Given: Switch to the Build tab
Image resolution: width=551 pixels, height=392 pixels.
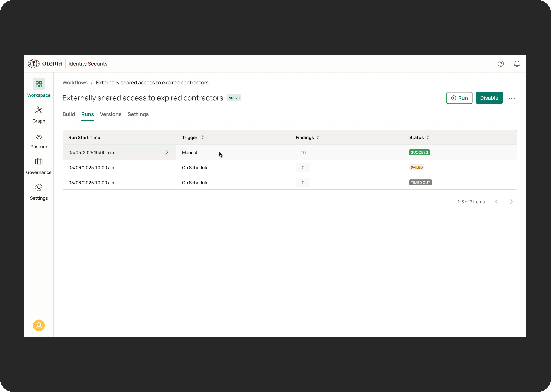Looking at the screenshot, I should coord(69,114).
